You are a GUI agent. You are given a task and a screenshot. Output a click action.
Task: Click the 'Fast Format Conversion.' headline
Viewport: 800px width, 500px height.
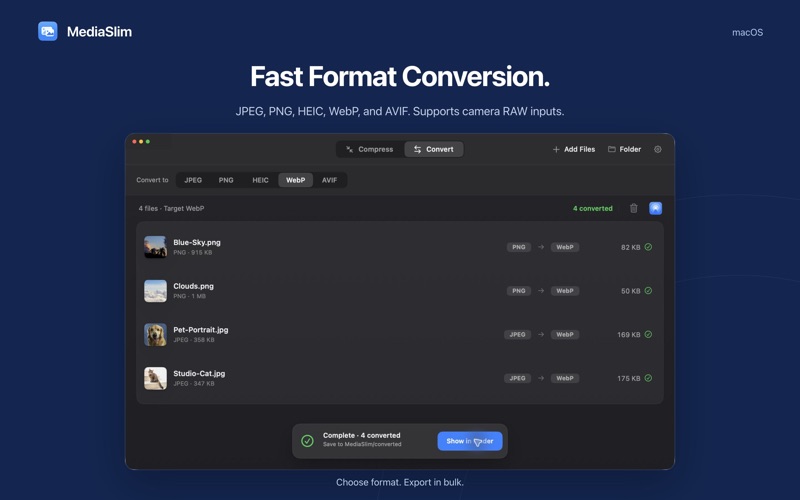coord(400,77)
